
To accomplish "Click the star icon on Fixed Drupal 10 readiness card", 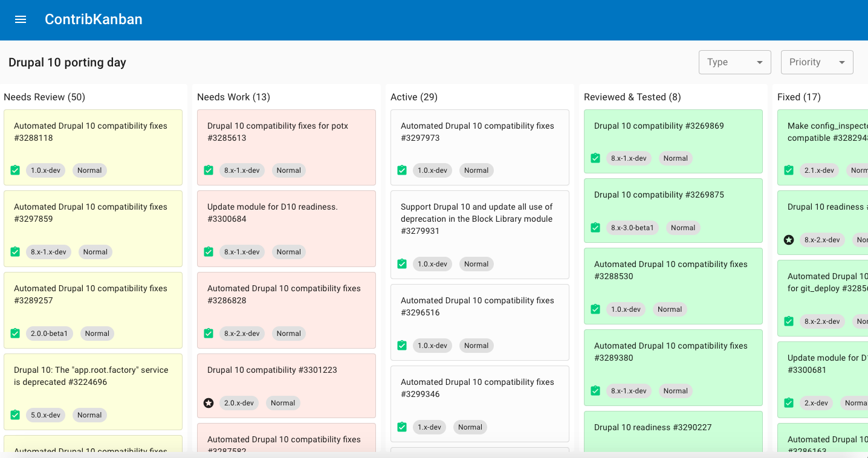I will coord(789,240).
